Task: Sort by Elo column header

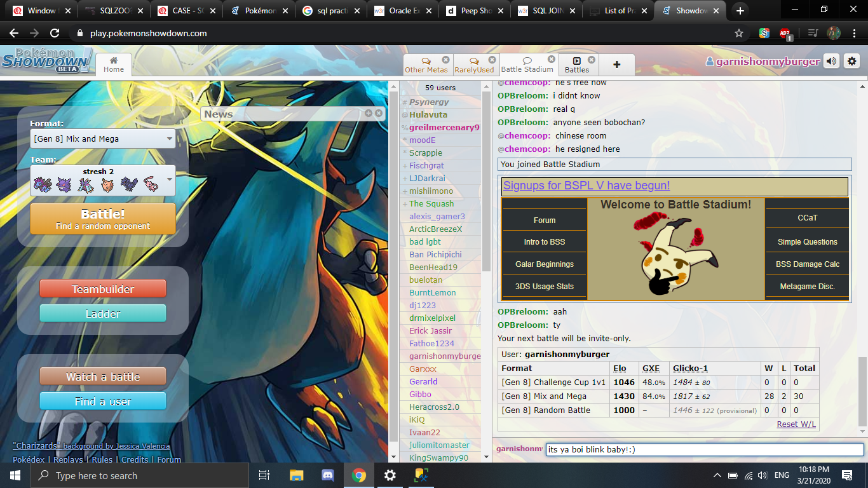Action: [x=620, y=368]
